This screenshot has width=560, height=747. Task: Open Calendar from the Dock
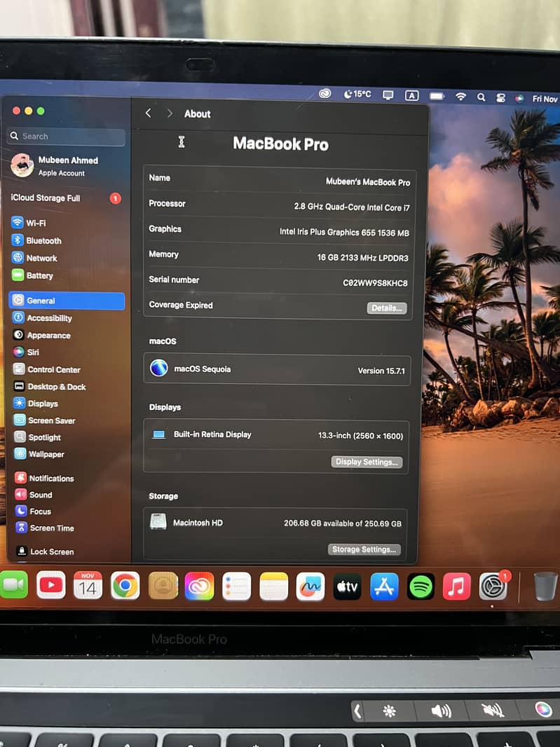[88, 585]
